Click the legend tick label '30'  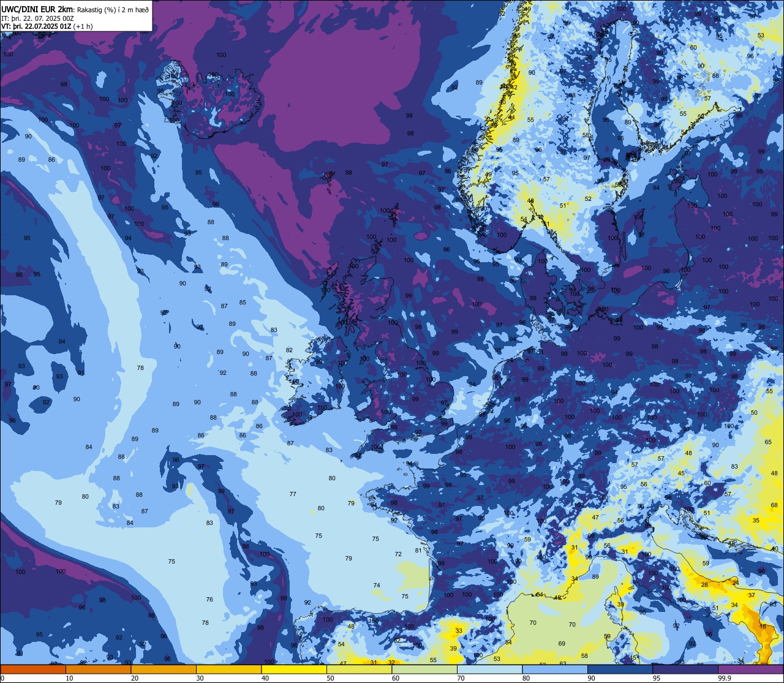tap(200, 678)
